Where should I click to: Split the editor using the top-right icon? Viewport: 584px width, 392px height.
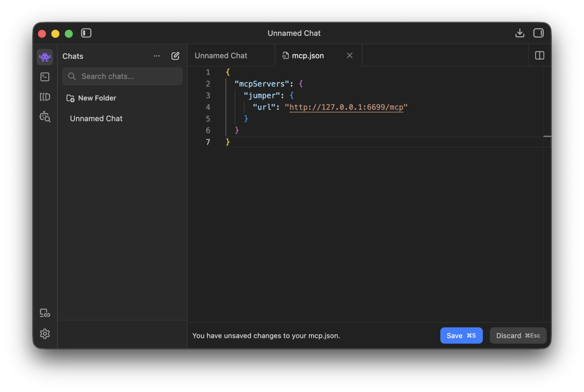coord(539,55)
